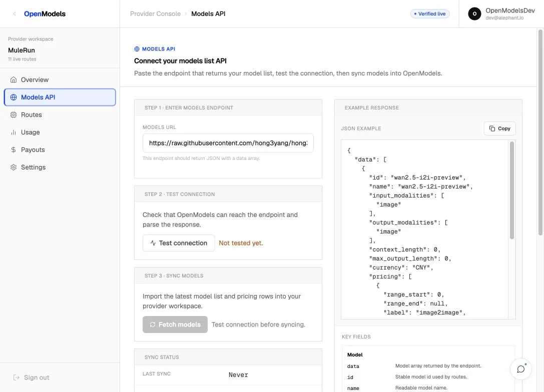Image resolution: width=544 pixels, height=392 pixels.
Task: Open the Overview page
Action: coord(60,79)
